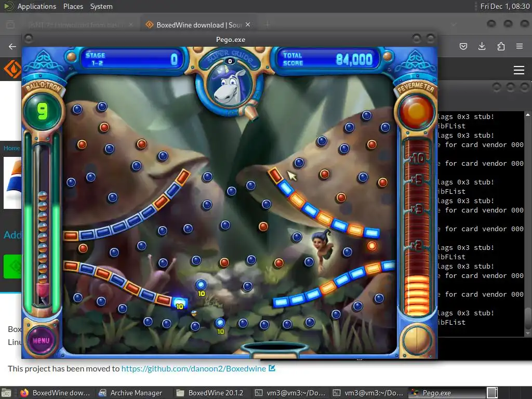This screenshot has height=399, width=532.
Task: Click the lit blue peg showing 10 at bottom
Action: (220, 322)
